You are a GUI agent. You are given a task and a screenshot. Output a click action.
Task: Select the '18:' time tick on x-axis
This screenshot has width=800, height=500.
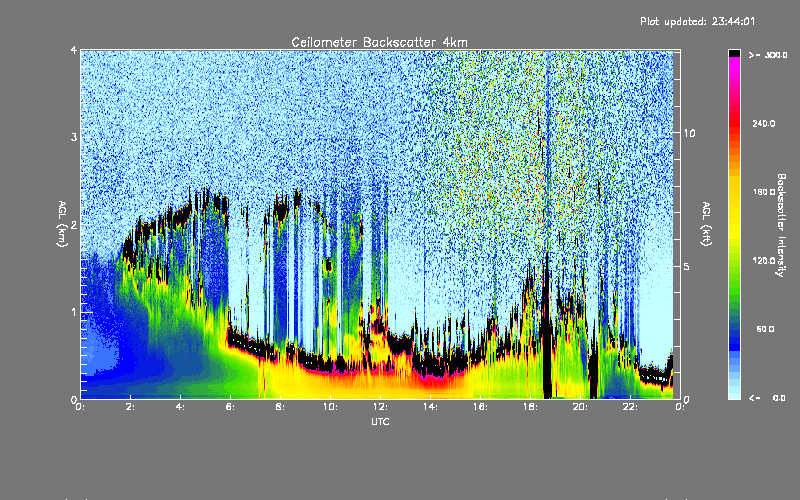coord(530,407)
